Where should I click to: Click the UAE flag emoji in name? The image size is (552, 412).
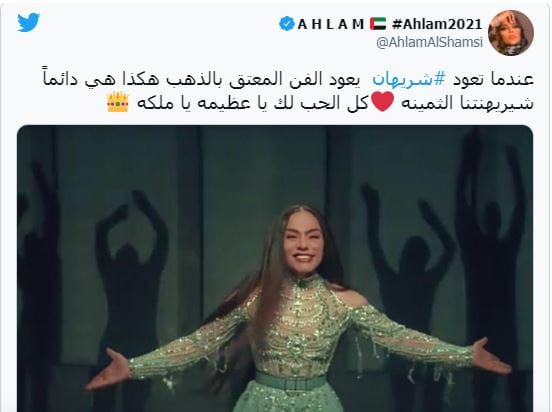click(378, 24)
